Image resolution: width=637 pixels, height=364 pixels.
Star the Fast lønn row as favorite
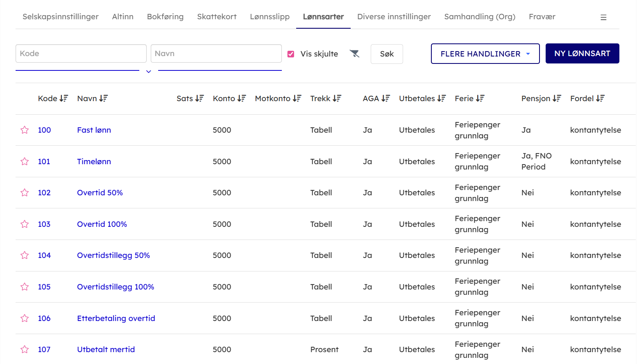click(x=25, y=130)
